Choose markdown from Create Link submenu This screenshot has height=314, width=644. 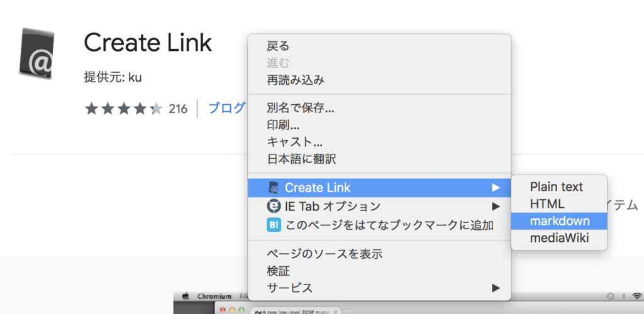[559, 221]
